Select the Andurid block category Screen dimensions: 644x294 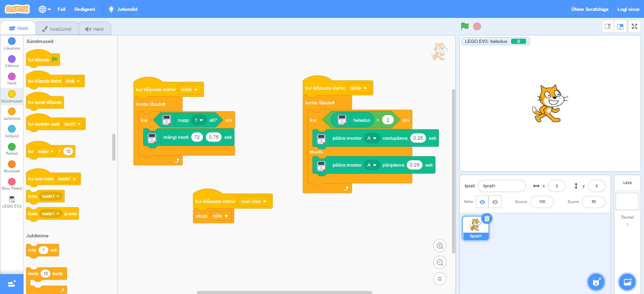pos(12,131)
